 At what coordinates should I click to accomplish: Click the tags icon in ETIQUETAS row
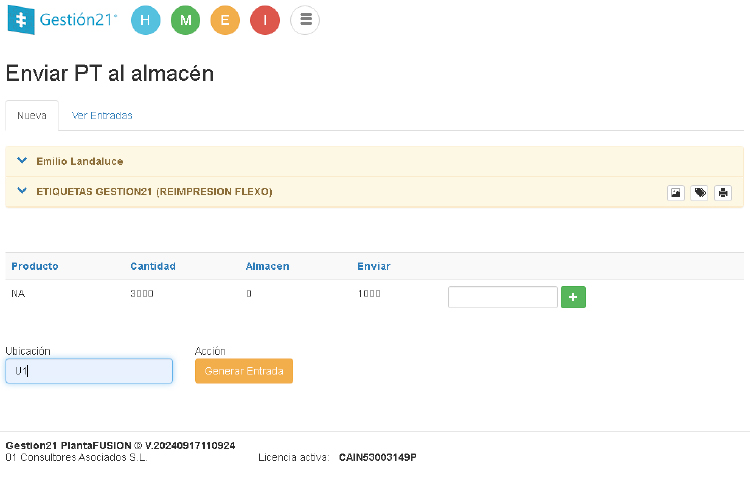click(700, 192)
